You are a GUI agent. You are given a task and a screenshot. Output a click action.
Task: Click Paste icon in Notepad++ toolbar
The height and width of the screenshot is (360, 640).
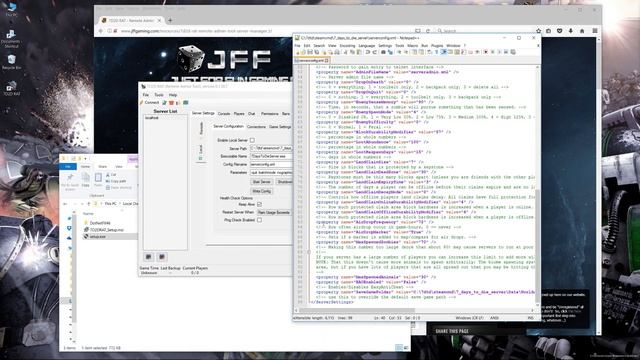pyautogui.click(x=359, y=52)
